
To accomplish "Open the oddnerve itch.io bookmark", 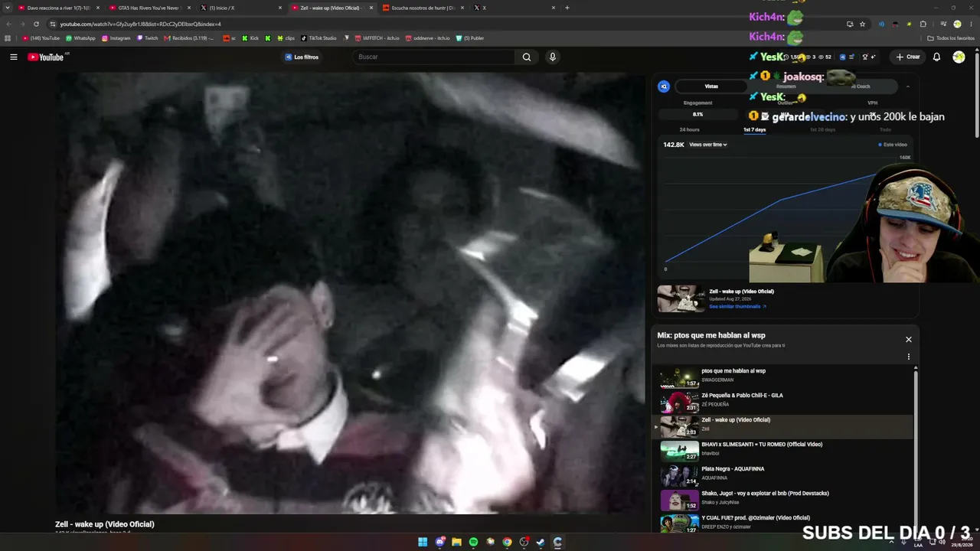I will 427,38.
